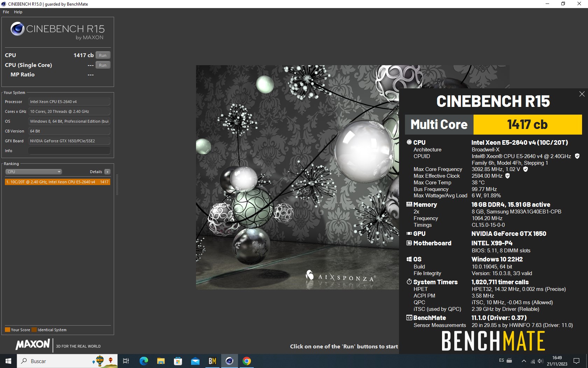Open the volume speaker tray icon

coord(540,361)
